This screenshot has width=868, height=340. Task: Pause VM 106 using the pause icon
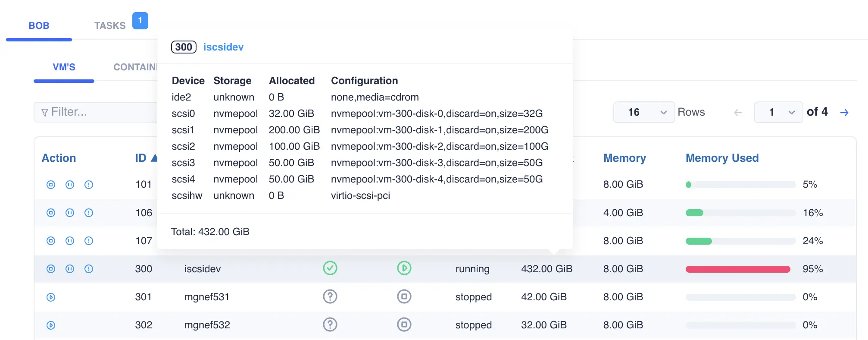(x=70, y=213)
